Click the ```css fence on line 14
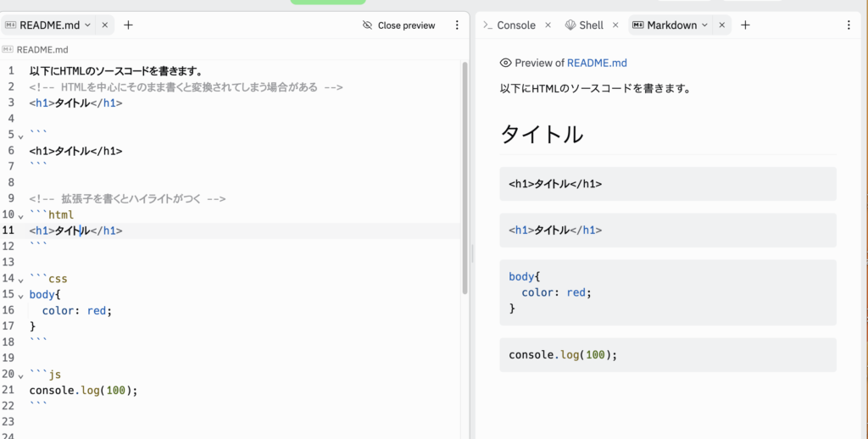The height and width of the screenshot is (439, 868). 48,279
